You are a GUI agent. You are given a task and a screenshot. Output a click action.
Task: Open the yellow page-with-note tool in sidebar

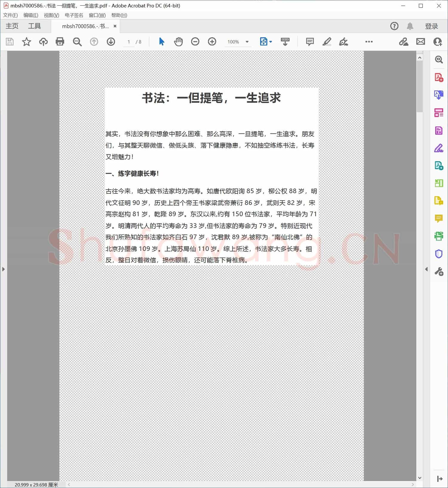tap(439, 201)
